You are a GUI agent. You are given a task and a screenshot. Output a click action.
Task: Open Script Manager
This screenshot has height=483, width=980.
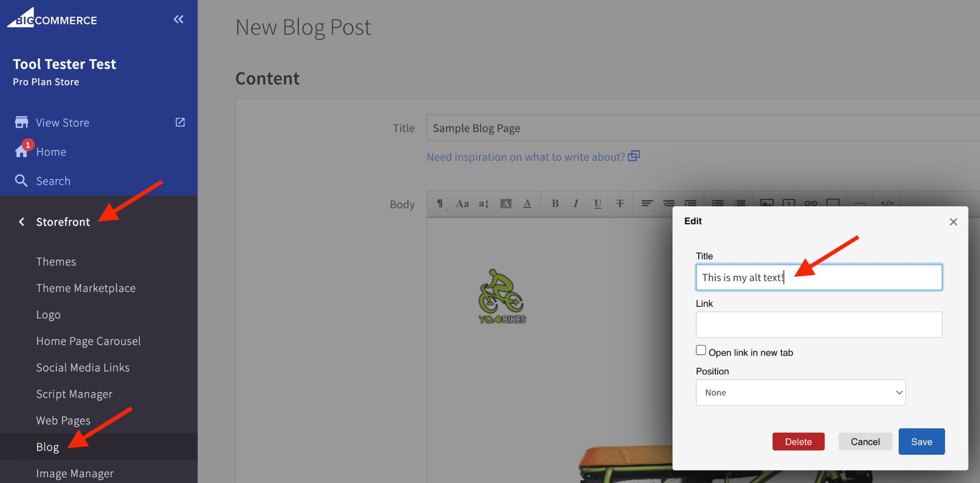click(x=74, y=394)
